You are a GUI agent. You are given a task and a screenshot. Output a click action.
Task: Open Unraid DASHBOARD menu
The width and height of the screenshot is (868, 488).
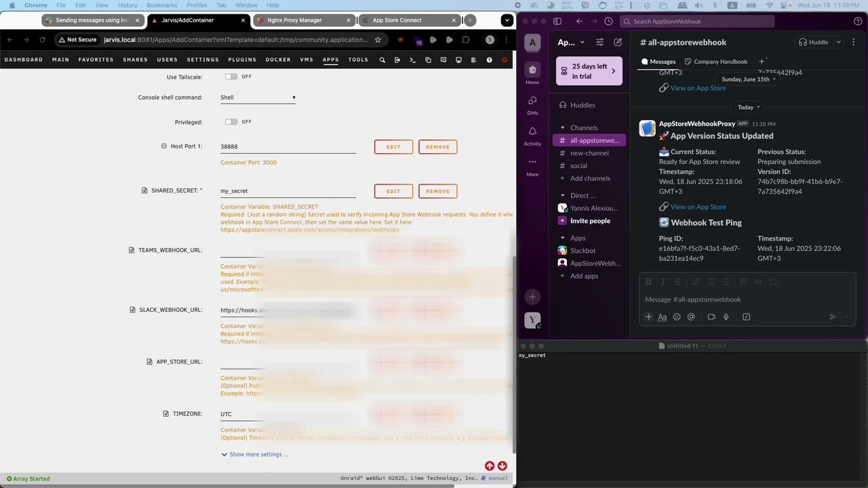point(24,60)
